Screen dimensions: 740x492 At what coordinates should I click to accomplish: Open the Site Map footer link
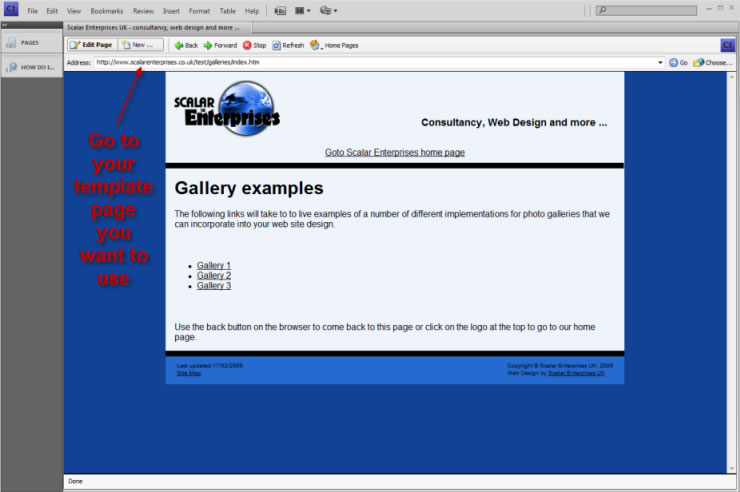(x=188, y=373)
